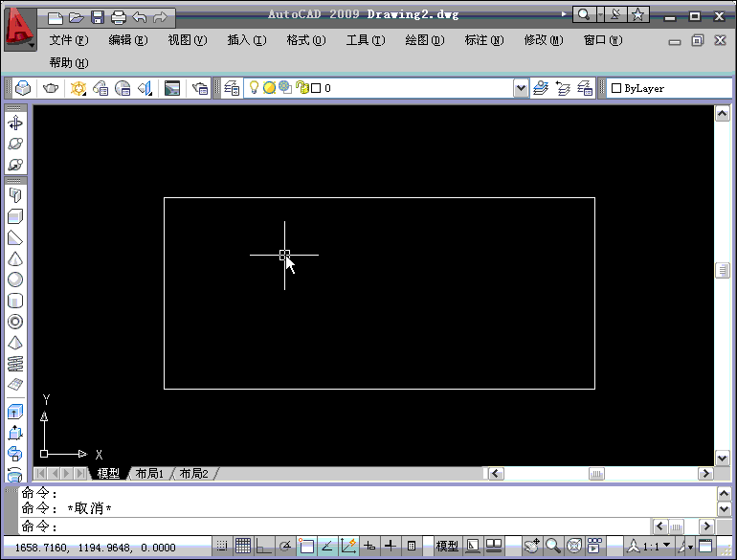The height and width of the screenshot is (560, 737).
Task: Select the Sphere solid tool
Action: [15, 280]
